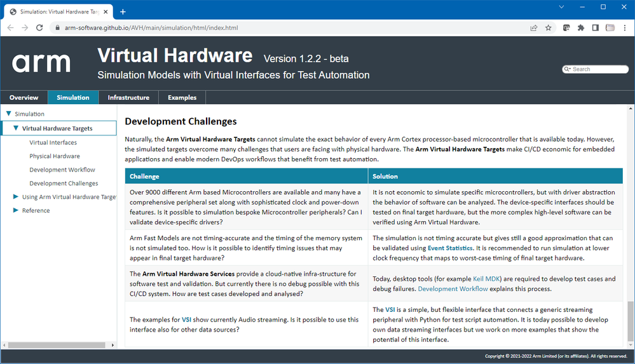Image resolution: width=635 pixels, height=364 pixels.
Task: Open the tab search dropdown arrow
Action: (x=561, y=7)
